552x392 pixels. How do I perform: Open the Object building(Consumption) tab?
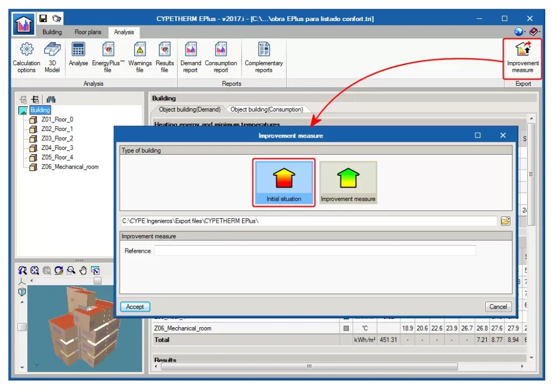tap(266, 109)
